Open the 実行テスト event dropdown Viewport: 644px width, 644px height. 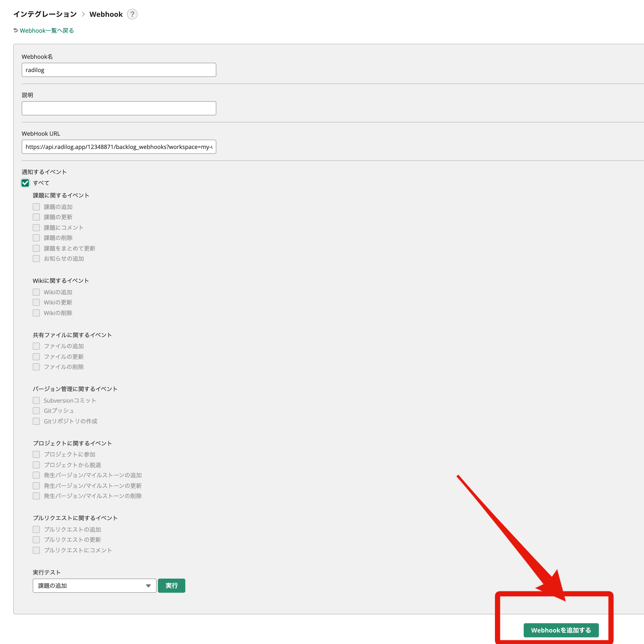pos(94,586)
